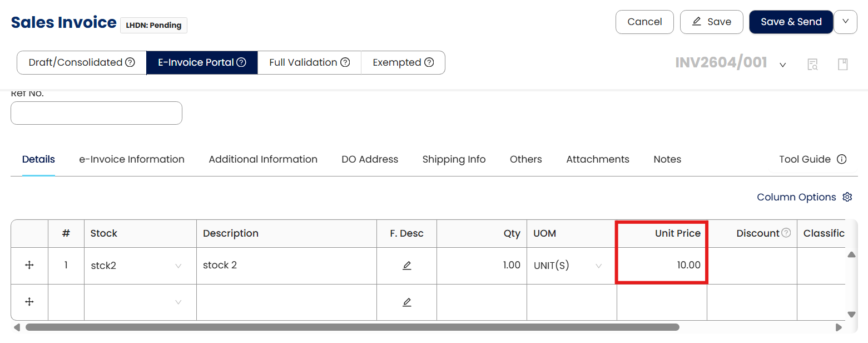Viewport: 868px width, 343px height.
Task: Click the F. Desc pencil icon in empty row
Action: [406, 302]
